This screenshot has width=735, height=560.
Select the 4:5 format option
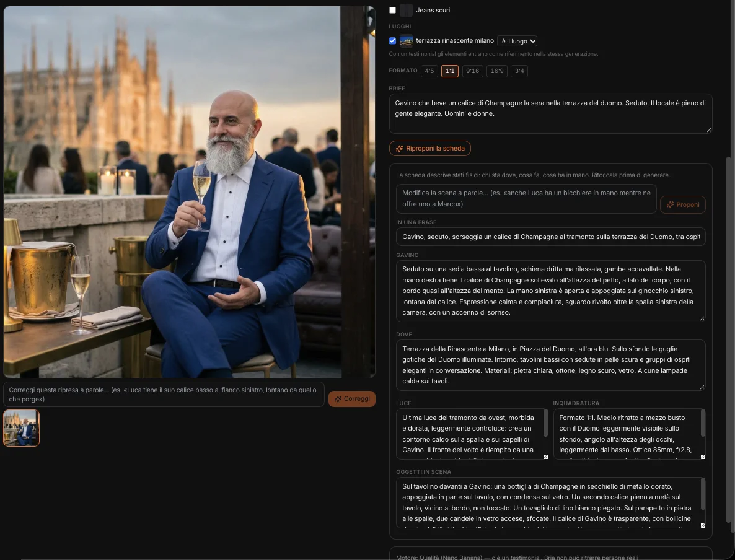click(429, 71)
